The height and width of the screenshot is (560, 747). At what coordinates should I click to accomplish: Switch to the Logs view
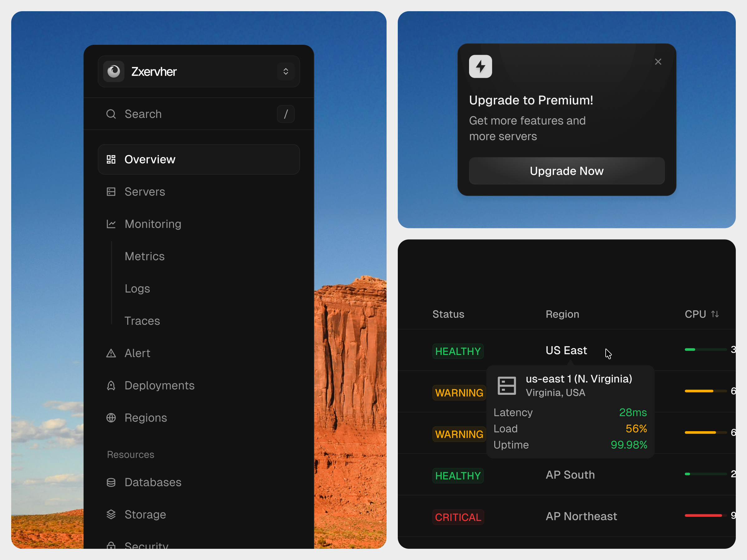pyautogui.click(x=137, y=288)
